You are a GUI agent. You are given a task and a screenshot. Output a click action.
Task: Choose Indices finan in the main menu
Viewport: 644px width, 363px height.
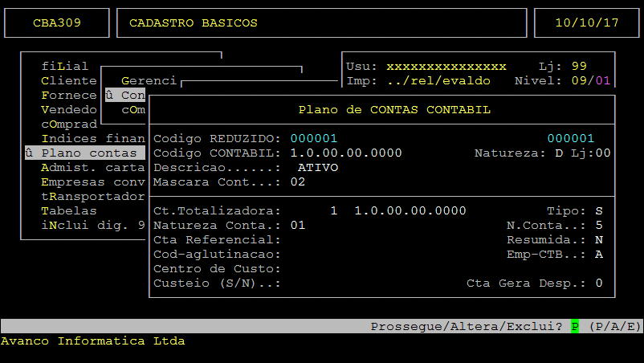[x=92, y=138]
